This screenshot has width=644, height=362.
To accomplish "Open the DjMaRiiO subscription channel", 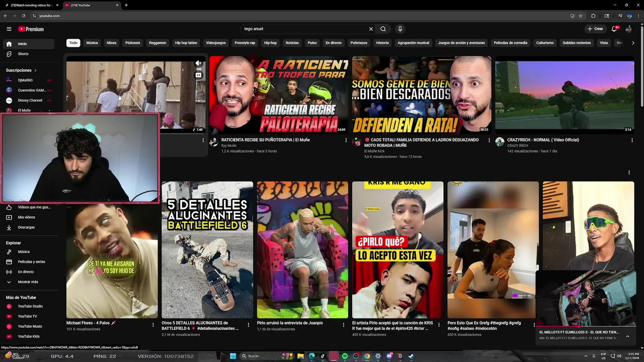I will coord(29,80).
